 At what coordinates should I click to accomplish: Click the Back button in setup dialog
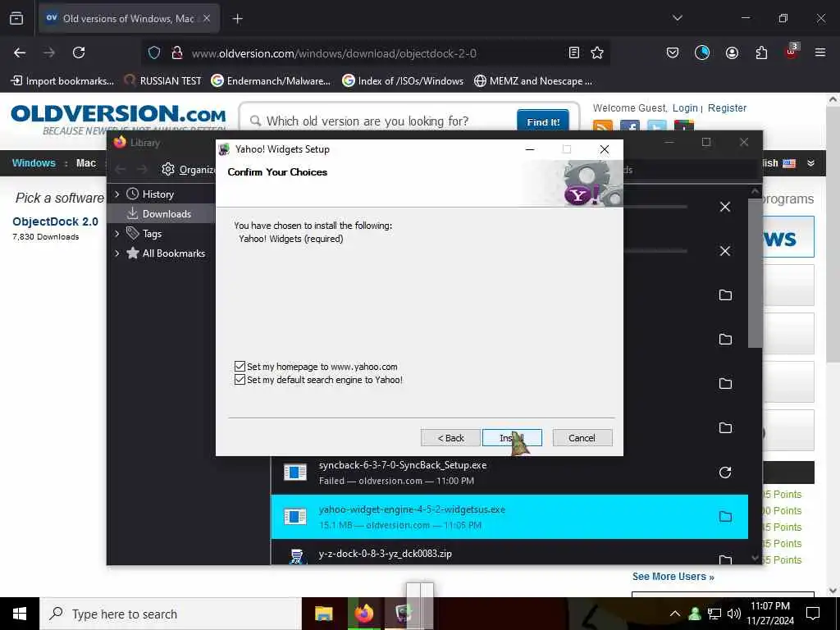[450, 438]
